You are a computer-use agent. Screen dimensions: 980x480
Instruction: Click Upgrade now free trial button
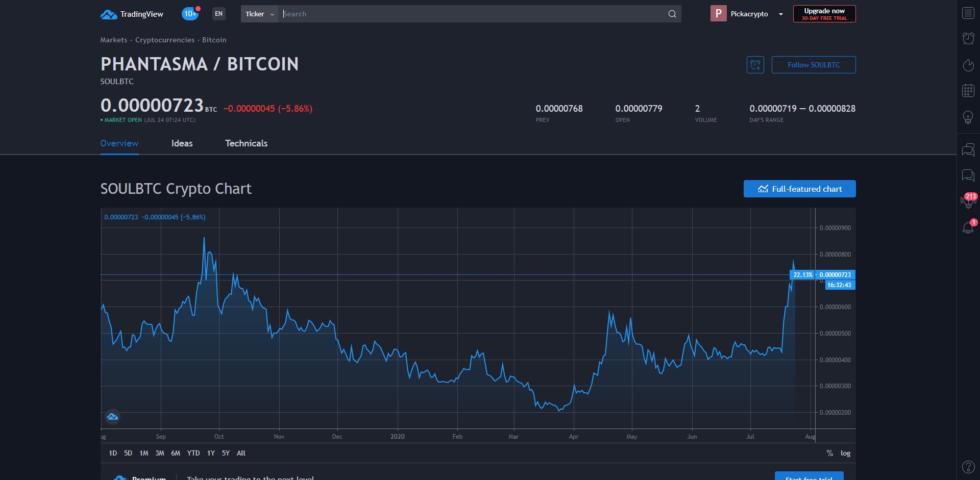824,14
